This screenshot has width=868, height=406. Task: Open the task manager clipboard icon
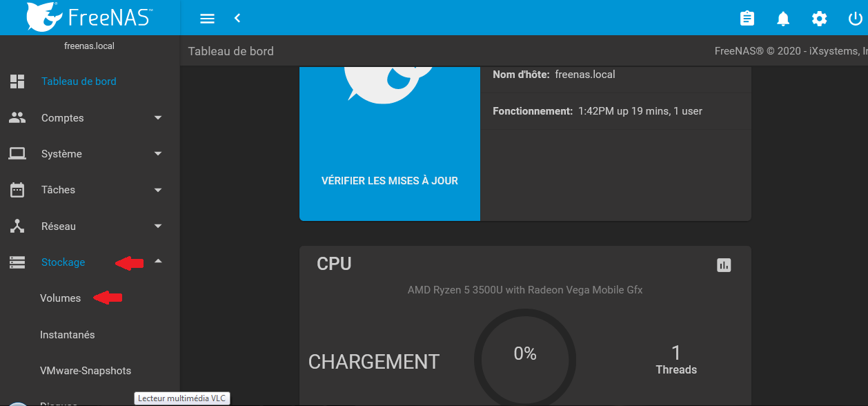(747, 19)
